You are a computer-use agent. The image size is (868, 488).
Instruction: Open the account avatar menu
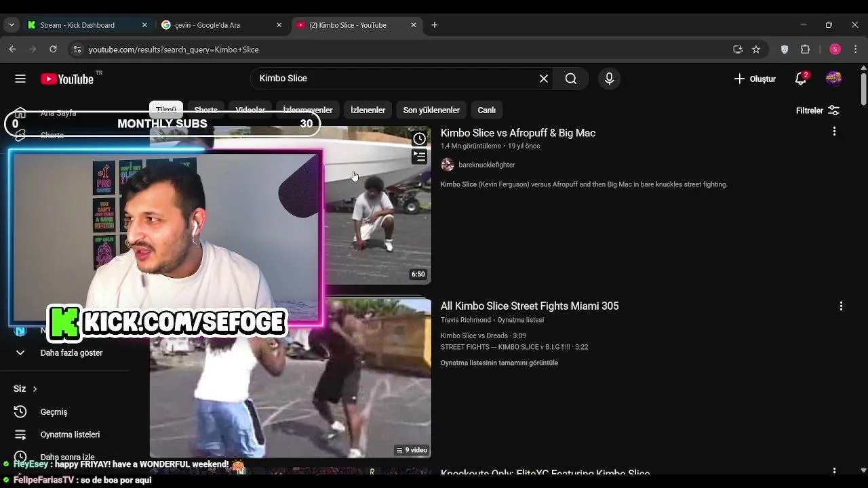(833, 79)
